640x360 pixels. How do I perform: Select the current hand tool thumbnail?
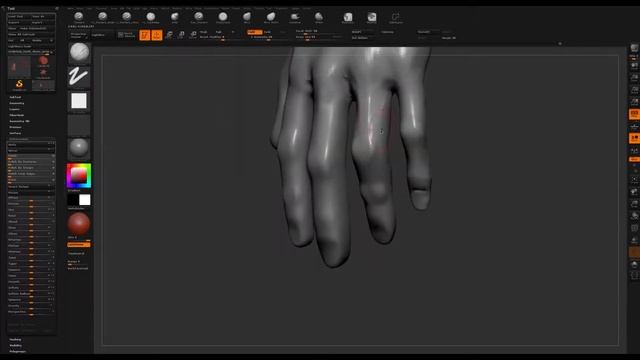click(19, 67)
